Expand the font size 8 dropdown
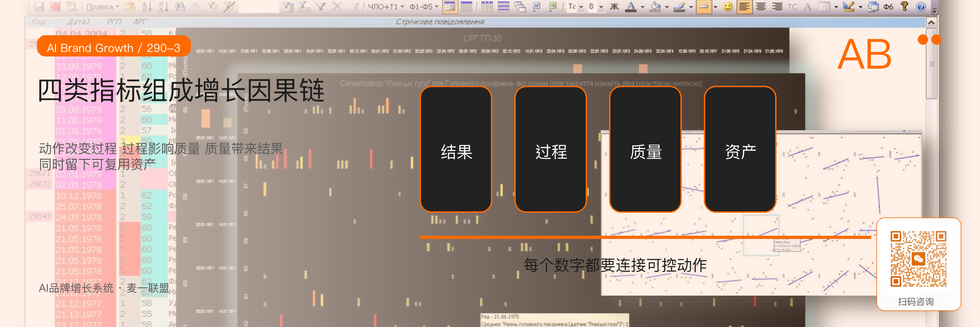The height and width of the screenshot is (327, 980). coord(601,7)
